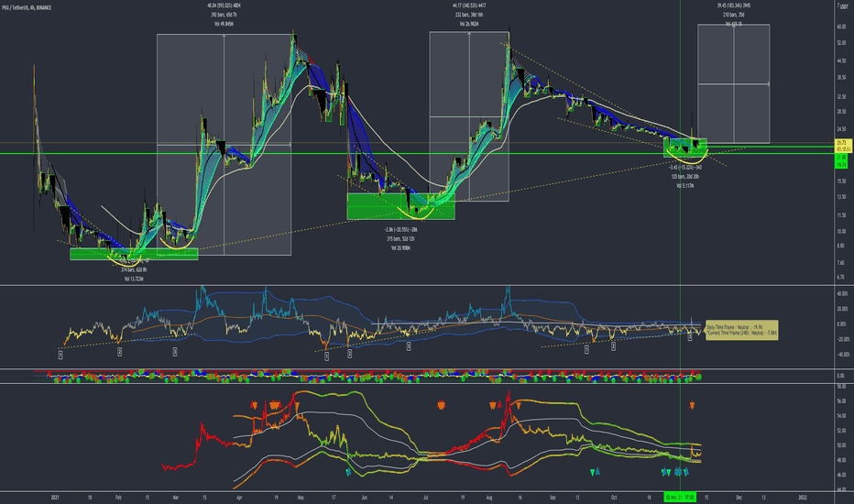The height and width of the screenshot is (504, 854).
Task: Select the yellow Daily Time Frame info box
Action: pyautogui.click(x=742, y=330)
